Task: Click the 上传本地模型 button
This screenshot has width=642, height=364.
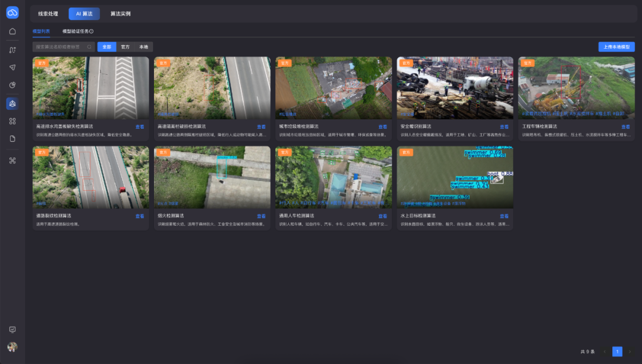Action: pos(616,47)
